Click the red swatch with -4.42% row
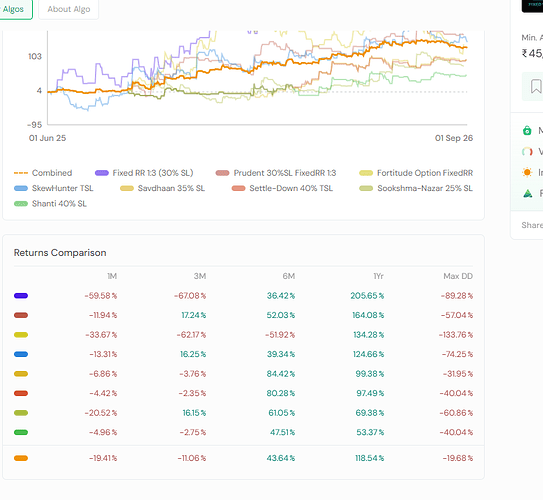The height and width of the screenshot is (500, 543). [x=21, y=393]
